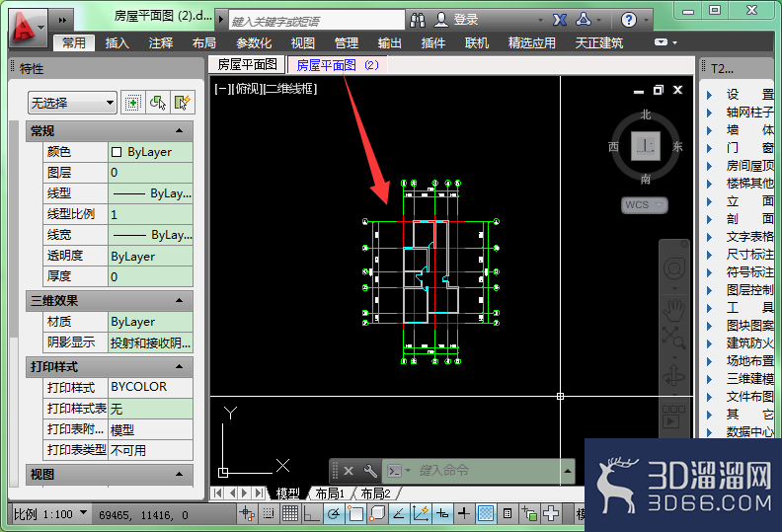Click the customize wrench icon in command line
This screenshot has height=532, width=782.
click(370, 471)
